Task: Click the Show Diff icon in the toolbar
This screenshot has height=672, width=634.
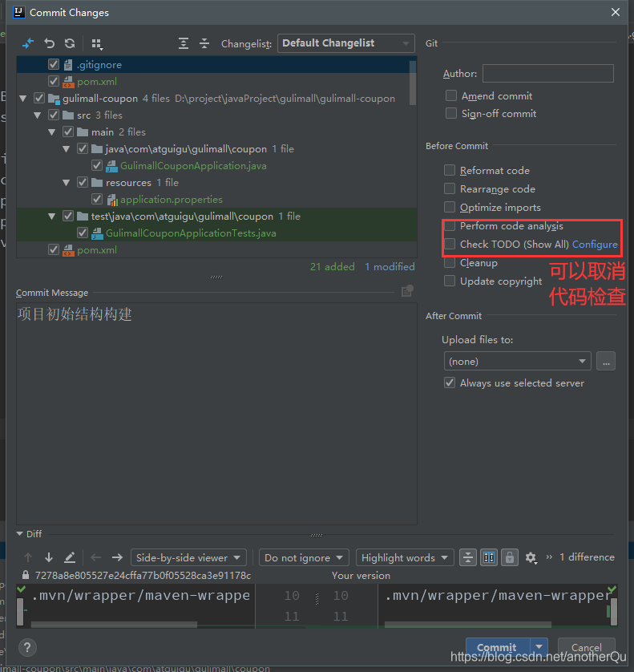Action: click(28, 43)
